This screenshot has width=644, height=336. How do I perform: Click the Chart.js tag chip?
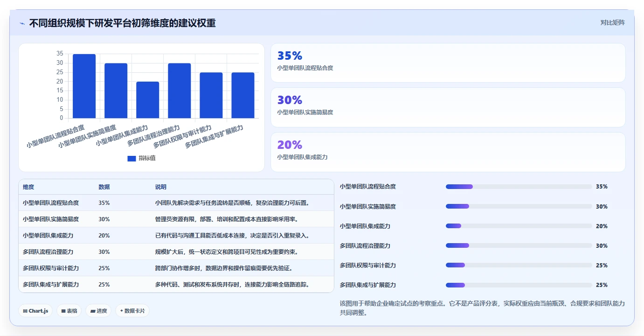coord(35,311)
